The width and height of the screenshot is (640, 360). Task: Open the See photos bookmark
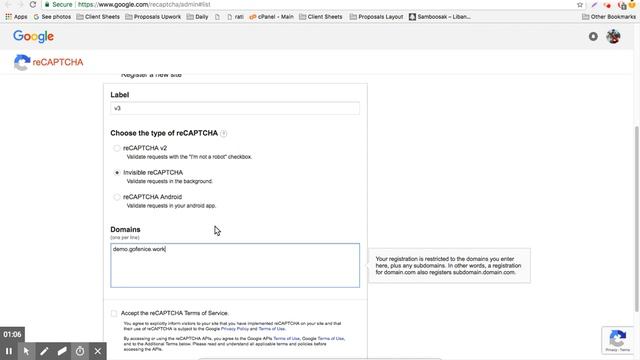(x=52, y=17)
